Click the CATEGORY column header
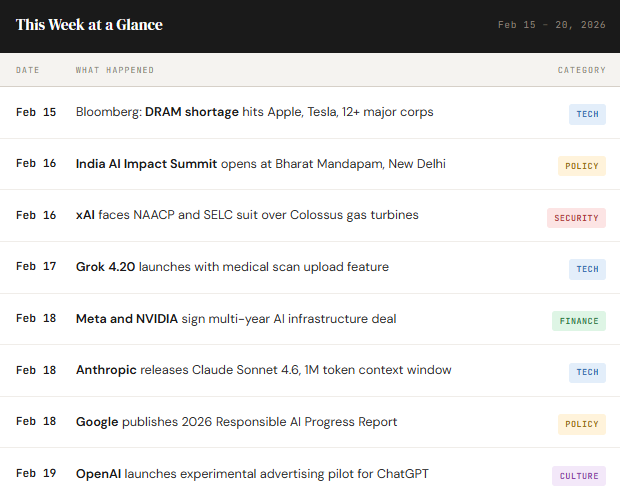620x495 pixels. point(582,70)
